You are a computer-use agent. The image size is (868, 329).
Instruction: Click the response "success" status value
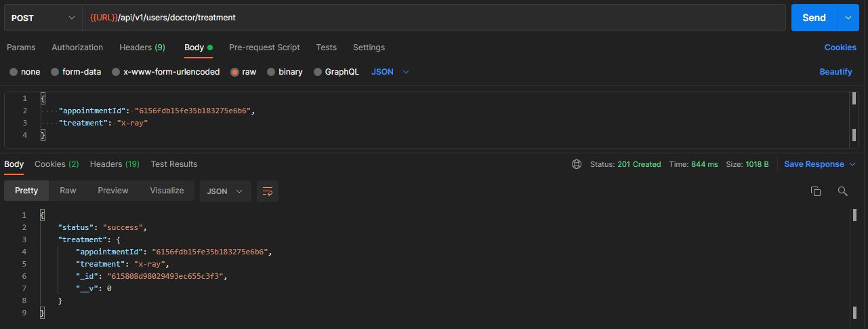(x=123, y=227)
